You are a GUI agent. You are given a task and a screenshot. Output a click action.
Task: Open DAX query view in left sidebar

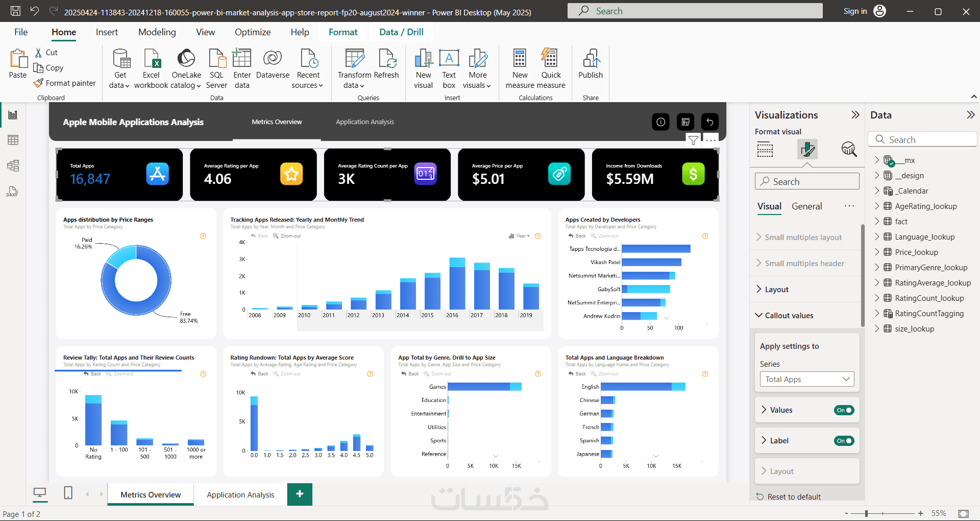pyautogui.click(x=13, y=191)
